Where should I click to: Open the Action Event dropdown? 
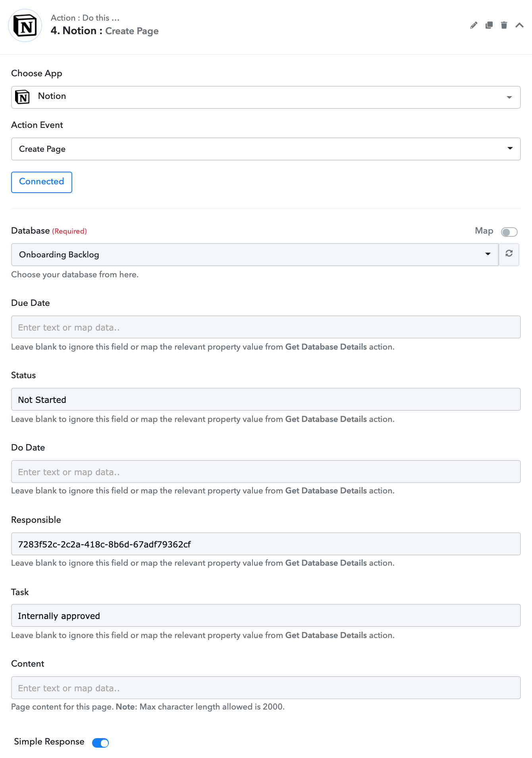[x=266, y=149]
